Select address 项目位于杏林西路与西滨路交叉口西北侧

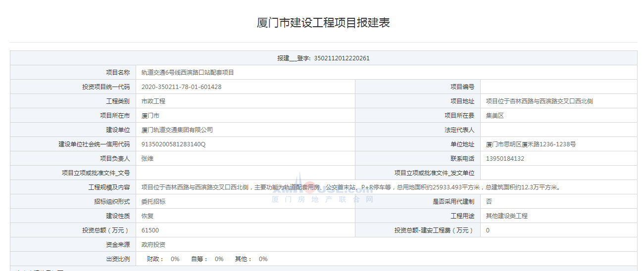coord(540,101)
